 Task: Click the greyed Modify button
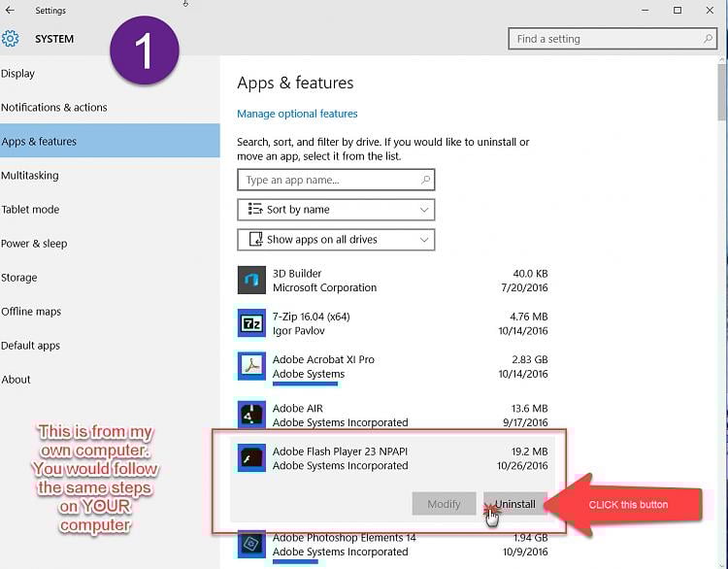click(x=444, y=504)
